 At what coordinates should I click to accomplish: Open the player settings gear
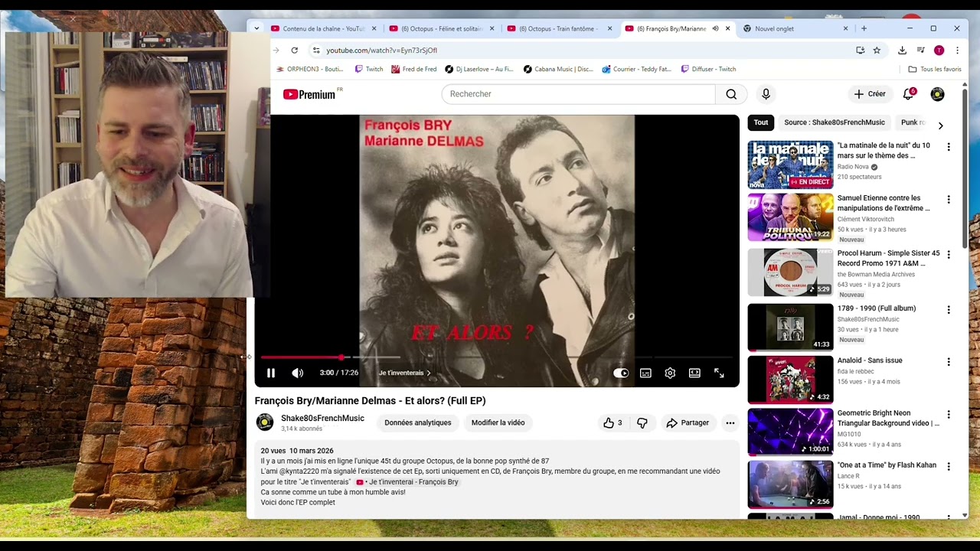click(x=670, y=373)
